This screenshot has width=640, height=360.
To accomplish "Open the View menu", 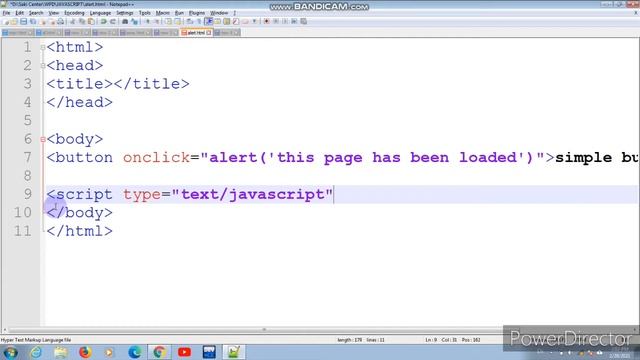I will pos(53,13).
